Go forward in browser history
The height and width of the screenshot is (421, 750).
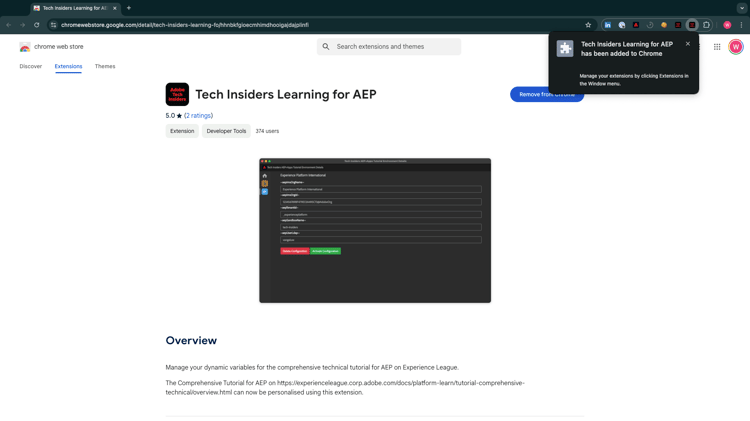point(22,25)
